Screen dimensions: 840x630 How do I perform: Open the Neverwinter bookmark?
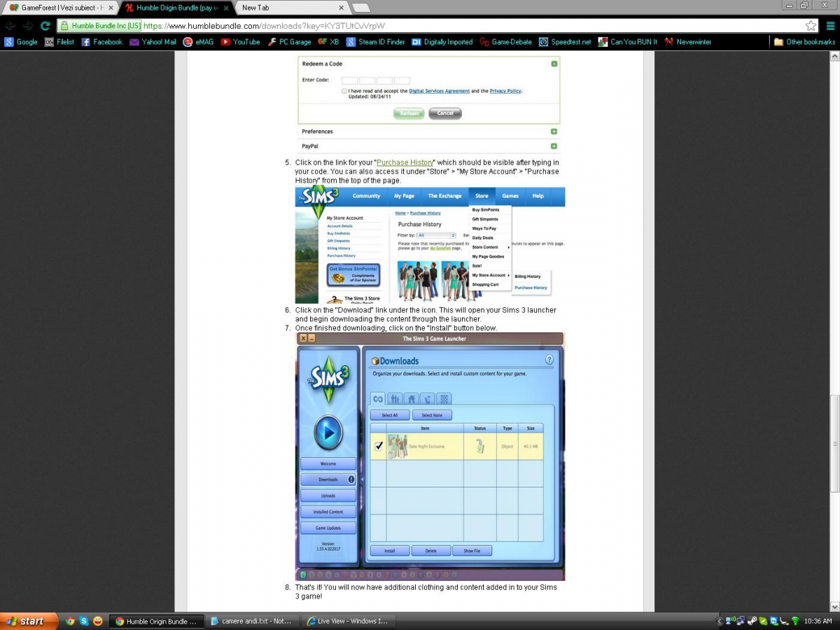688,42
